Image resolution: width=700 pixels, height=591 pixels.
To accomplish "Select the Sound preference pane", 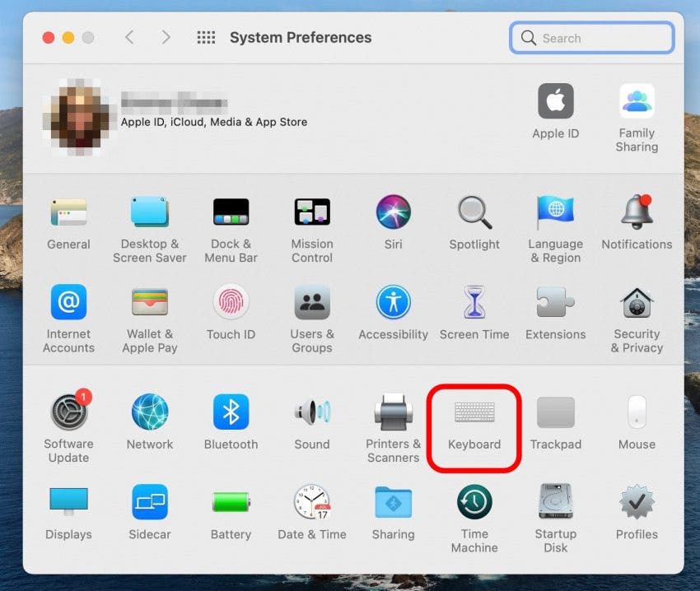I will (312, 412).
